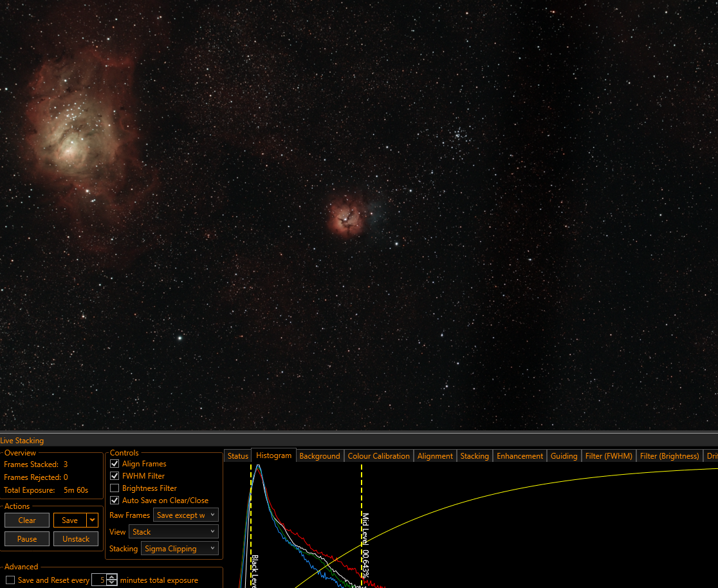Screen dimensions: 718x588
Task: Click the minutes value input field
Action: pos(99,580)
